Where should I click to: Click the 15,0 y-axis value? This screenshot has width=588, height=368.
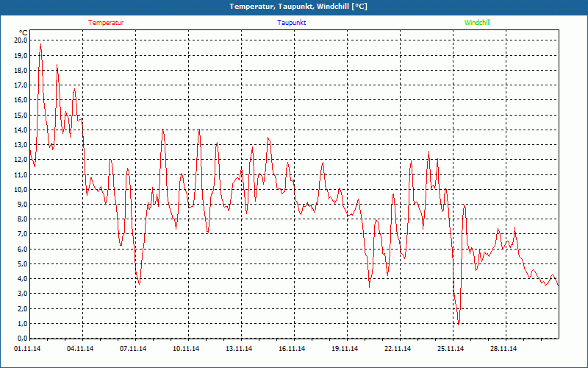[x=21, y=115]
